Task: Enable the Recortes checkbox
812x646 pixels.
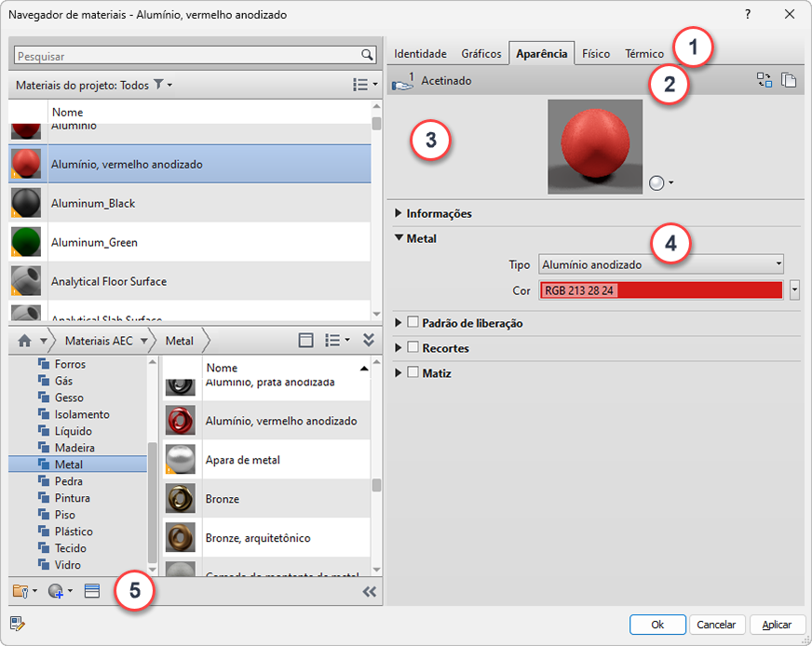Action: click(x=413, y=347)
